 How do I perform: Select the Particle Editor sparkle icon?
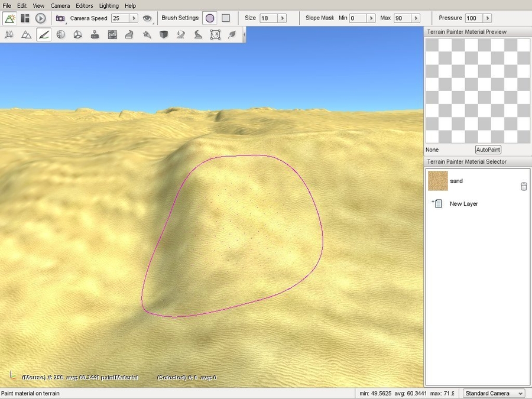coord(147,35)
